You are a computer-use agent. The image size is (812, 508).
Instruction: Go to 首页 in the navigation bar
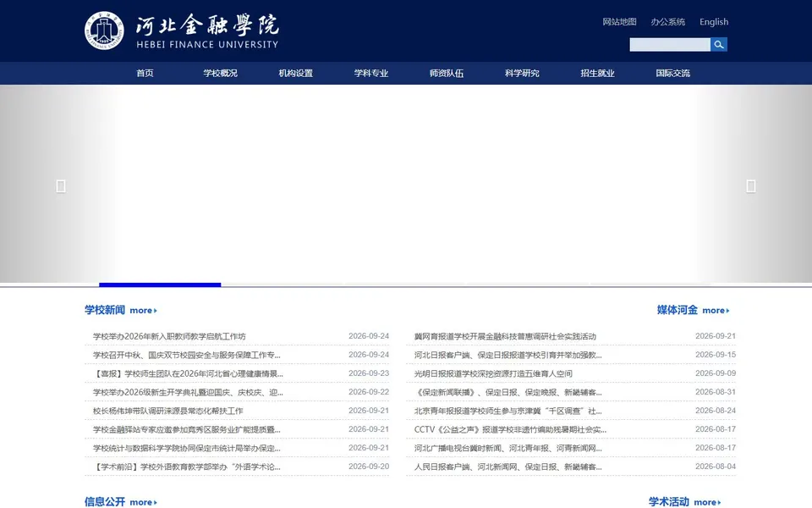pyautogui.click(x=145, y=73)
